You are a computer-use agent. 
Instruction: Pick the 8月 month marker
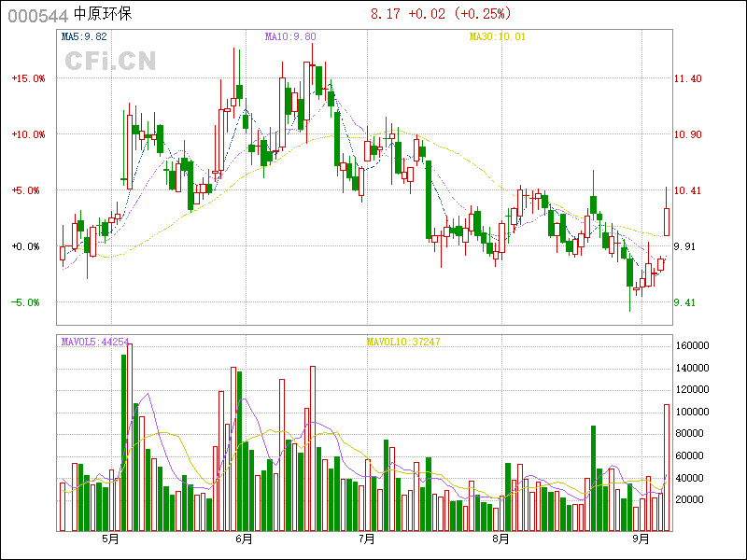click(x=500, y=539)
